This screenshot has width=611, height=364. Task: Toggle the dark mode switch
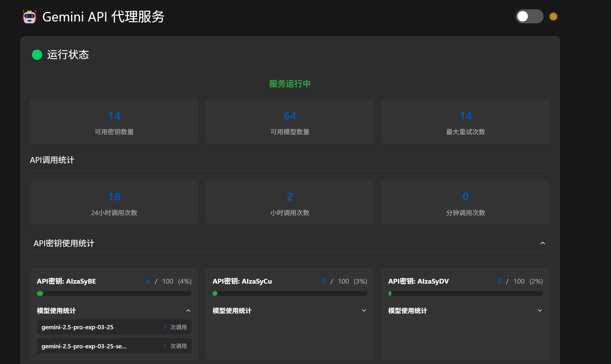(529, 16)
